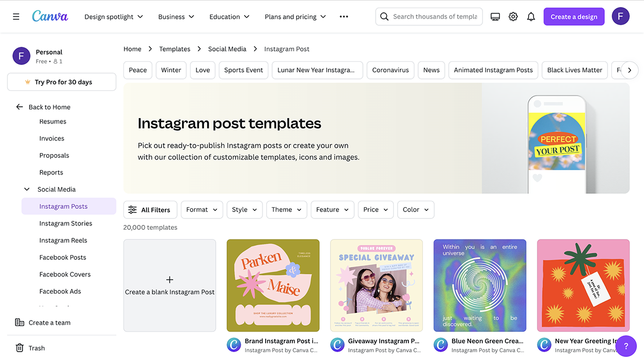Open the hamburger navigation menu
644x364 pixels.
click(x=16, y=16)
